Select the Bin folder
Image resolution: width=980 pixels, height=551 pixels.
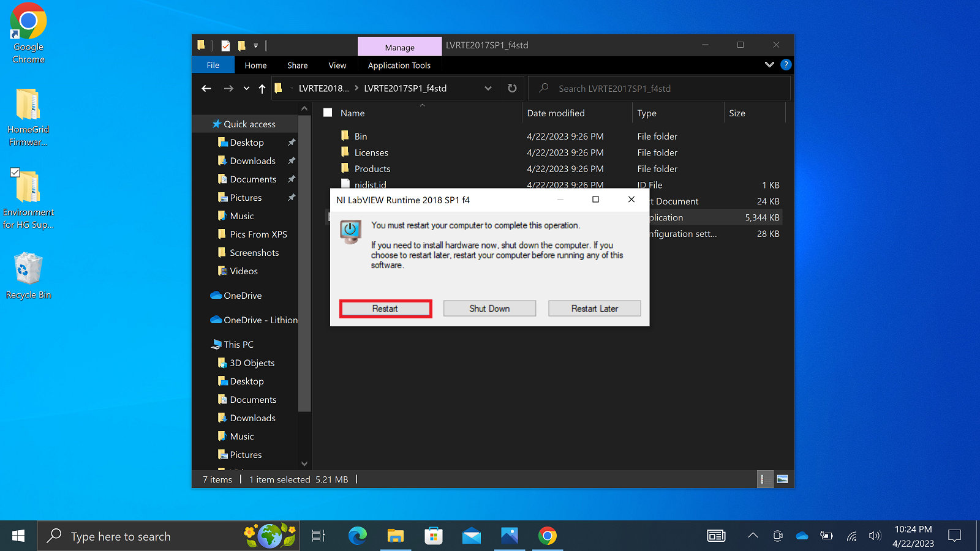361,136
